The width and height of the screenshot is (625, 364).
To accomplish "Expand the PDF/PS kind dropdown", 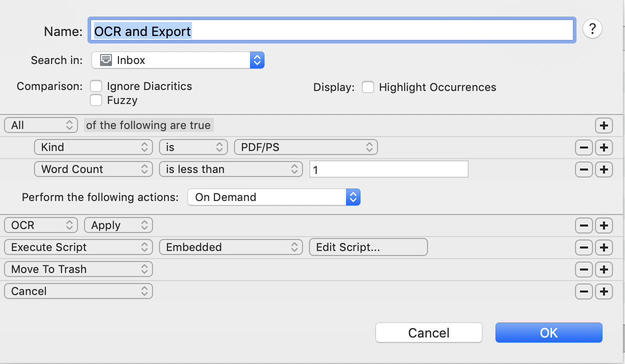I will [x=305, y=147].
